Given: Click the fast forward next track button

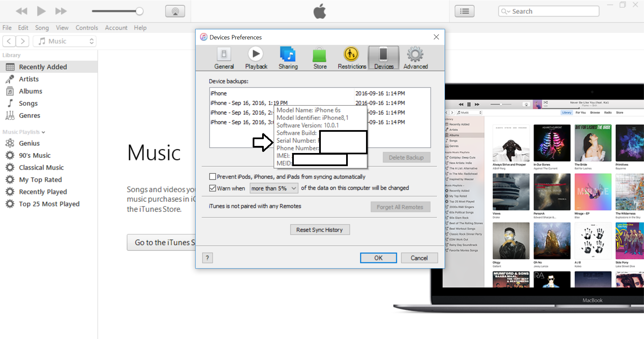Looking at the screenshot, I should point(61,11).
